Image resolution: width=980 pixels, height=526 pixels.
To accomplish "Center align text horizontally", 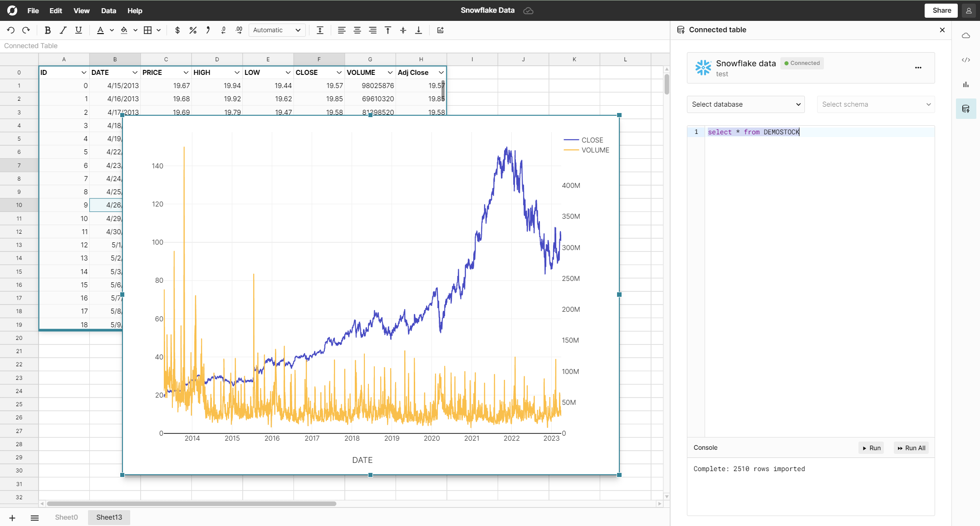I will click(x=357, y=30).
